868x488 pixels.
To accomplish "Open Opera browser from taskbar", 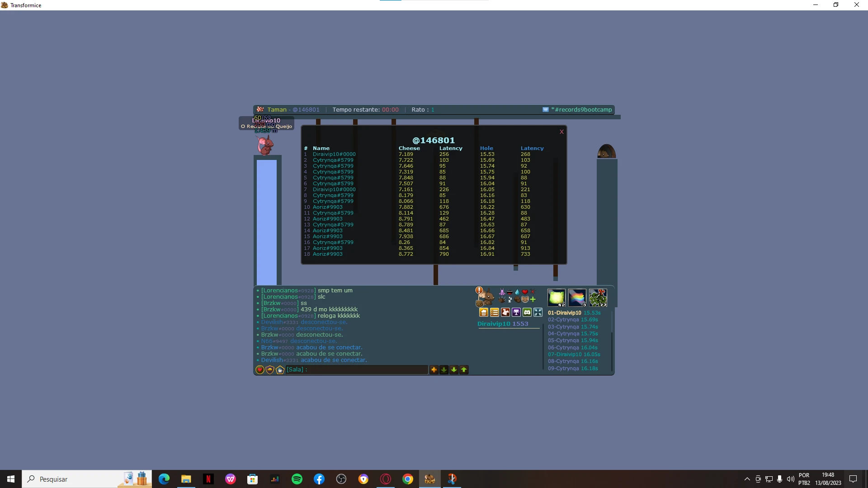I will point(385,479).
